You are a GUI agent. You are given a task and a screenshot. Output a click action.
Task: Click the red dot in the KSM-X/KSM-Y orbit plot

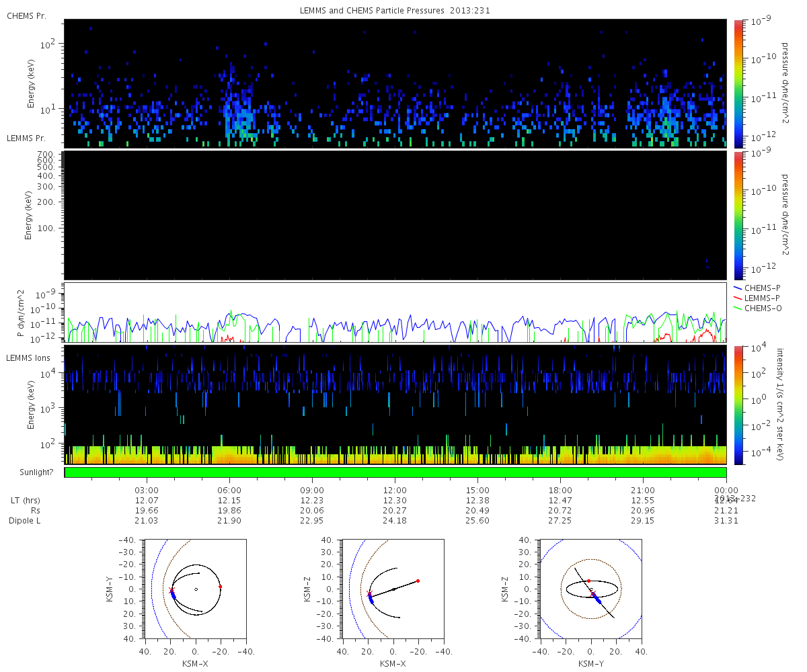pos(220,587)
